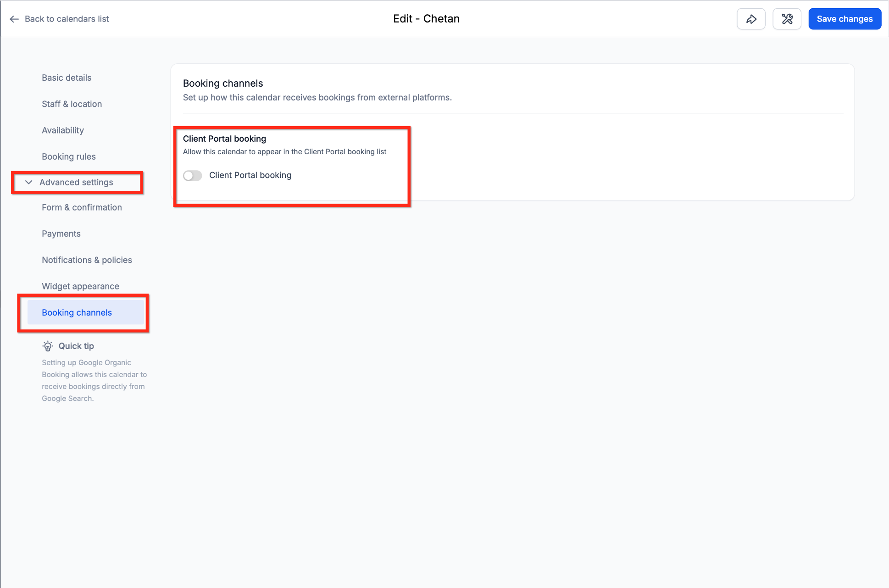Open Booking rules section
The image size is (889, 588).
pyautogui.click(x=69, y=156)
